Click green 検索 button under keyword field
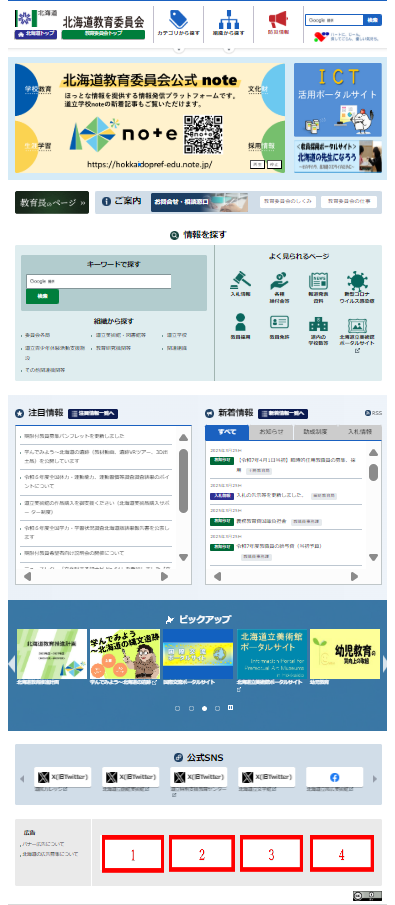 (x=42, y=296)
